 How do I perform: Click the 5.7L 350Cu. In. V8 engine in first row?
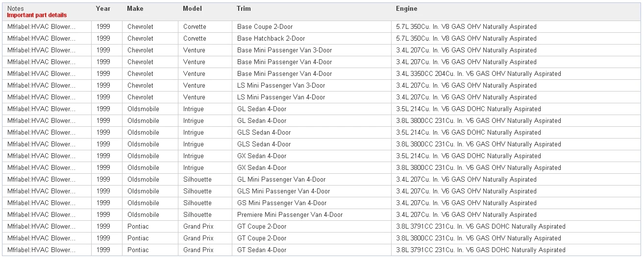(x=467, y=27)
